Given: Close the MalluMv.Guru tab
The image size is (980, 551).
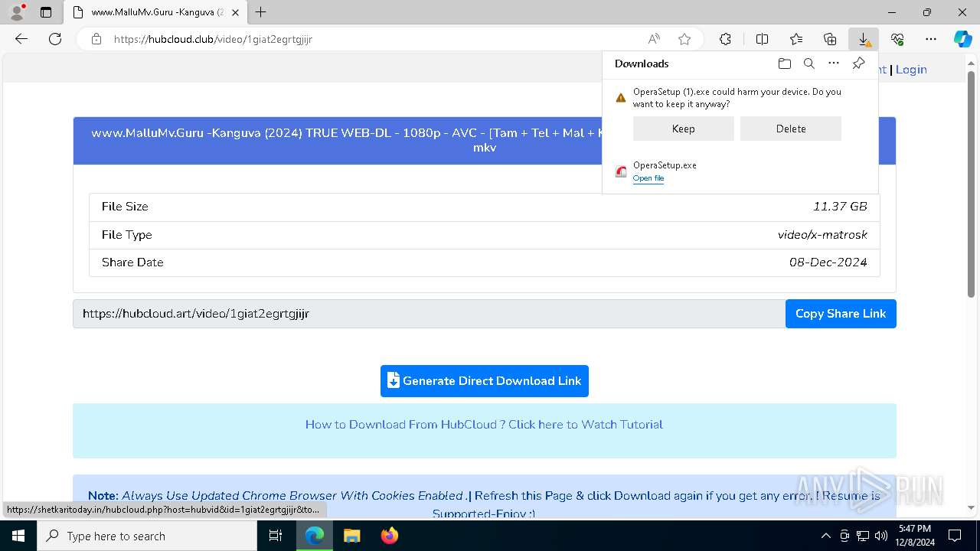Looking at the screenshot, I should pyautogui.click(x=235, y=12).
